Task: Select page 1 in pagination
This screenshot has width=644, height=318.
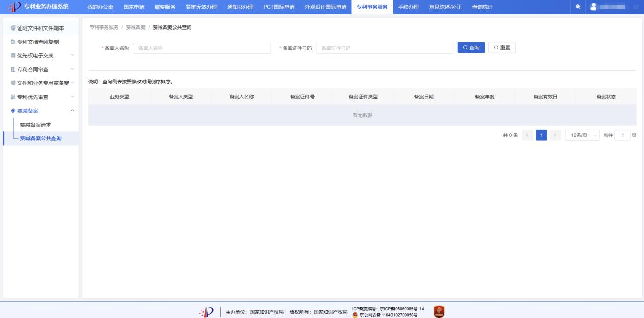Action: (541, 135)
